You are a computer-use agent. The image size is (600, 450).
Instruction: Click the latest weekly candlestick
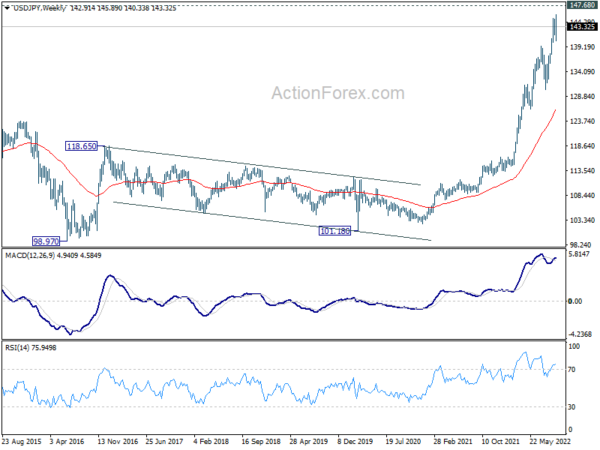(556, 28)
